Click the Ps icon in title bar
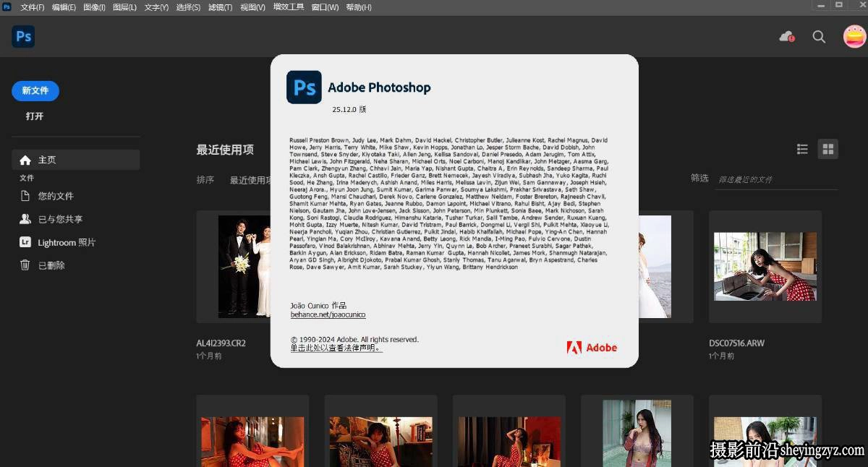 pyautogui.click(x=7, y=7)
